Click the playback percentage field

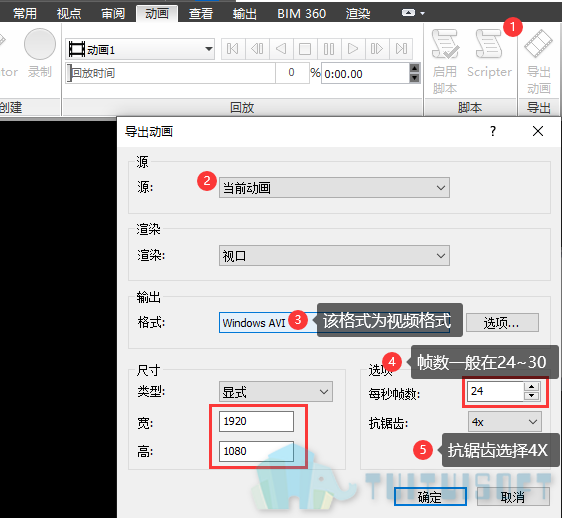(x=292, y=73)
